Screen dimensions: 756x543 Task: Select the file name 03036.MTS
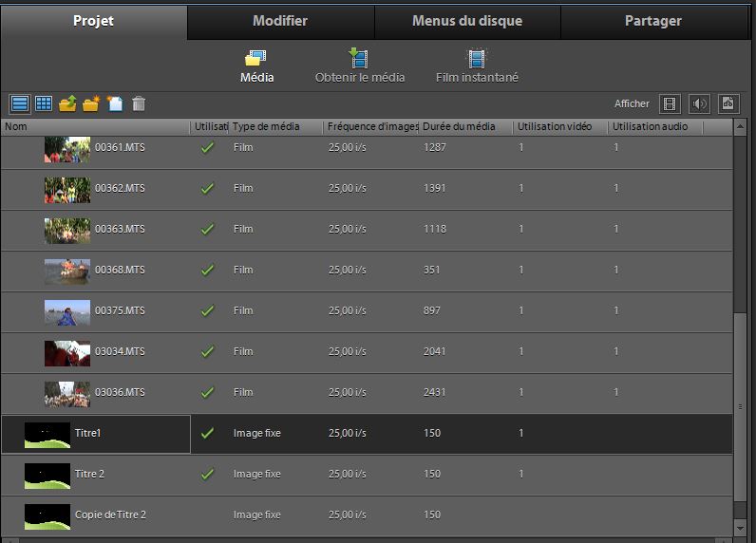pyautogui.click(x=120, y=392)
